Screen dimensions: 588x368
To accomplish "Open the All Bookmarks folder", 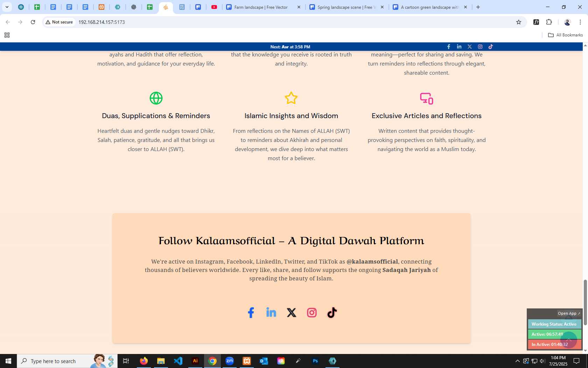I will 565,35.
